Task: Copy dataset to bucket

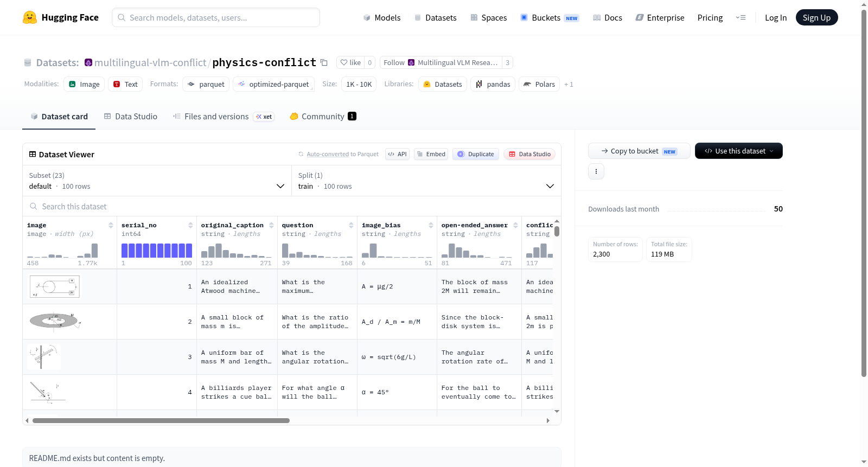Action: (639, 151)
